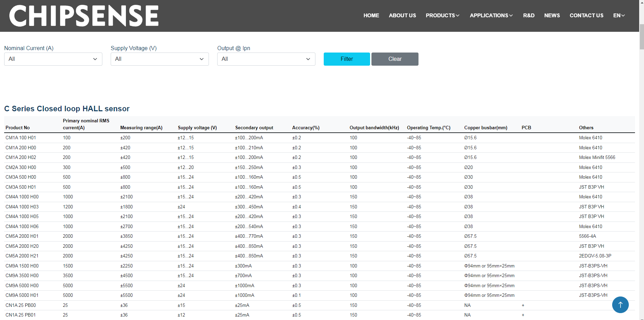Screen dimensions: 644x320
Task: Select product CM5A 2000 H01
Action: (22, 236)
